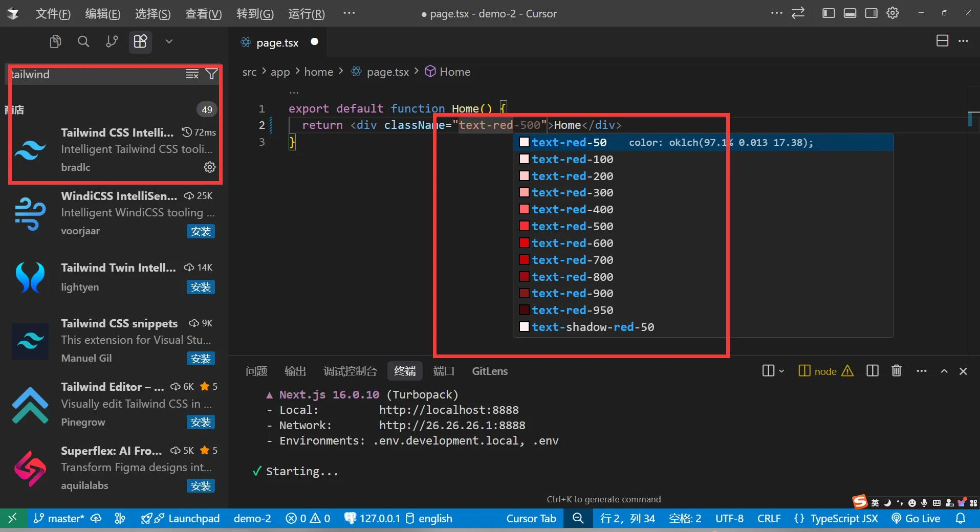Open the 查看(V) menu
Viewport: 980px width, 532px height.
click(x=203, y=14)
